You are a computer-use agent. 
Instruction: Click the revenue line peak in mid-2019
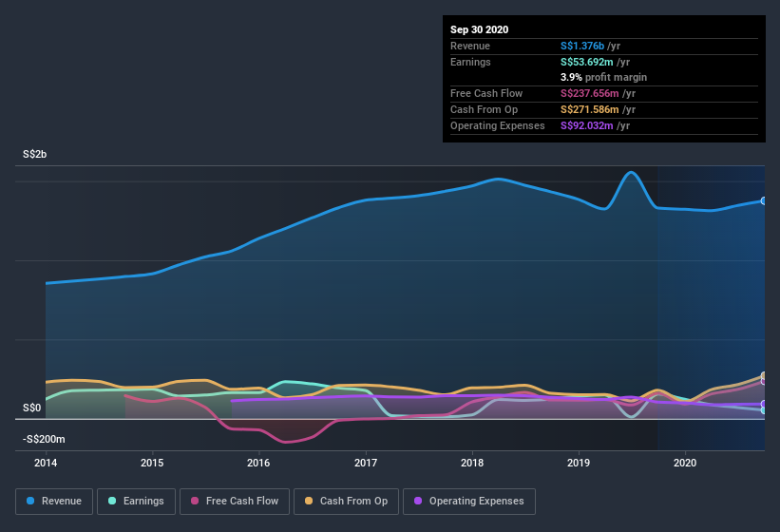coord(631,173)
